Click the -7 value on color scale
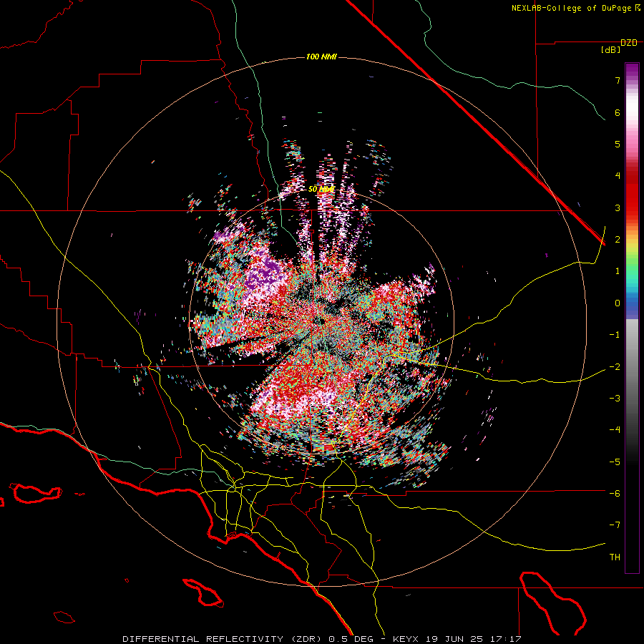644x644 pixels. 615,525
